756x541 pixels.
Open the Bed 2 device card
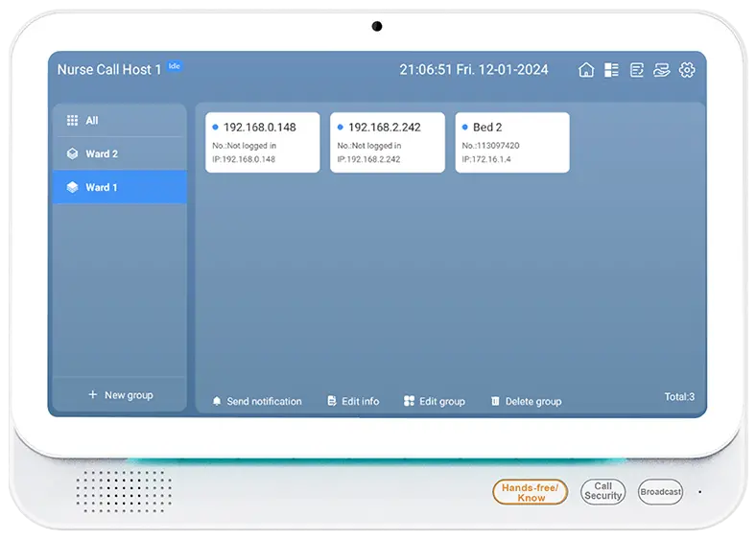(511, 142)
